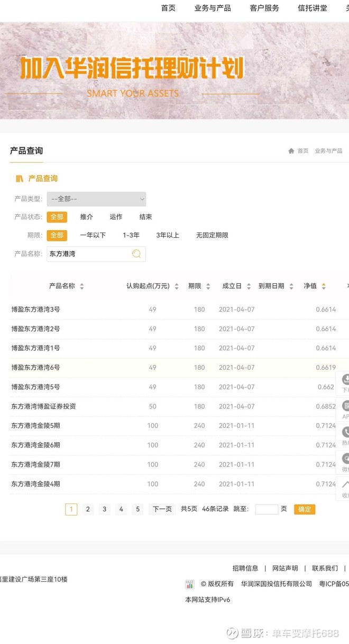Sort by 产品名称 column arrows
This screenshot has width=349, height=644.
pyautogui.click(x=82, y=286)
